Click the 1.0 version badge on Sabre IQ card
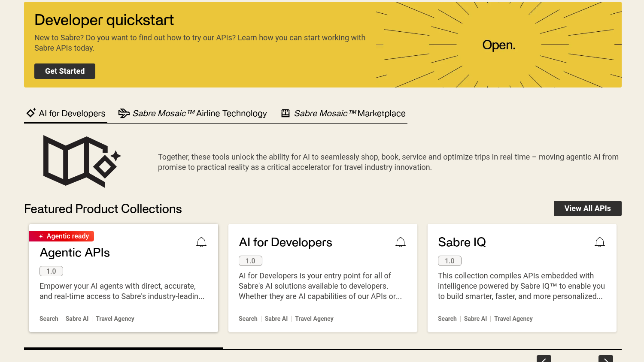Image resolution: width=644 pixels, height=362 pixels. coord(450,261)
